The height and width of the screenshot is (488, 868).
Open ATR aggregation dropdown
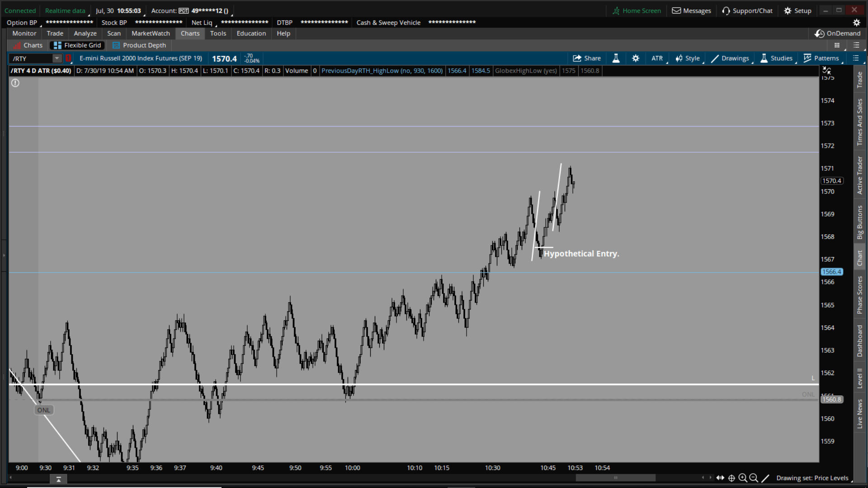tap(658, 58)
